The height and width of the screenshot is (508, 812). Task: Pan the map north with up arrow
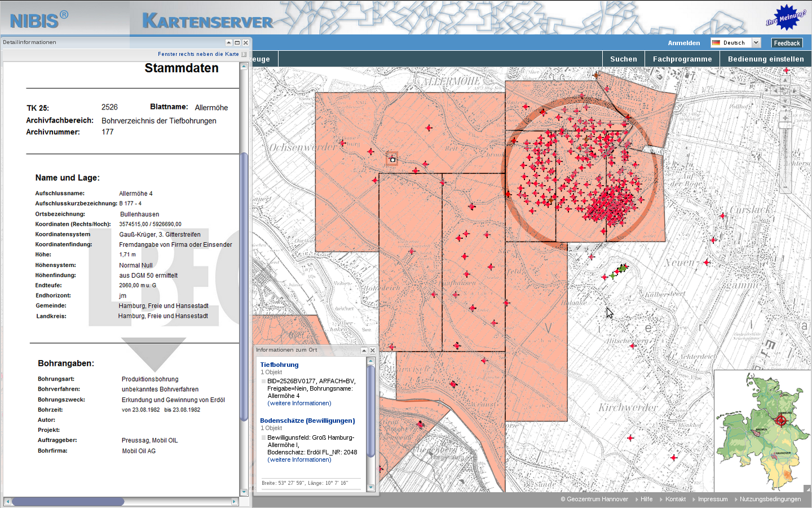click(785, 80)
